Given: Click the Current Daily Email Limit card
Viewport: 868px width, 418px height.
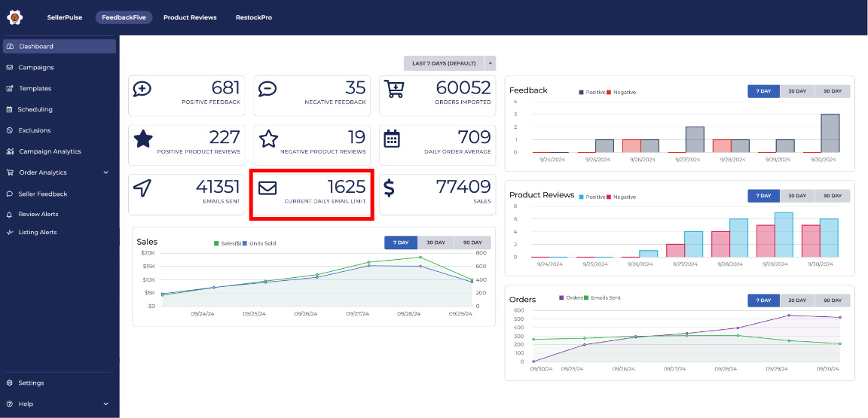Looking at the screenshot, I should [312, 193].
